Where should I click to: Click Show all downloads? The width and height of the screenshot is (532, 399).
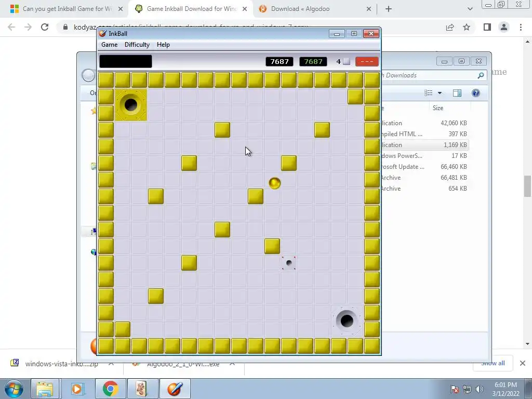point(493,363)
